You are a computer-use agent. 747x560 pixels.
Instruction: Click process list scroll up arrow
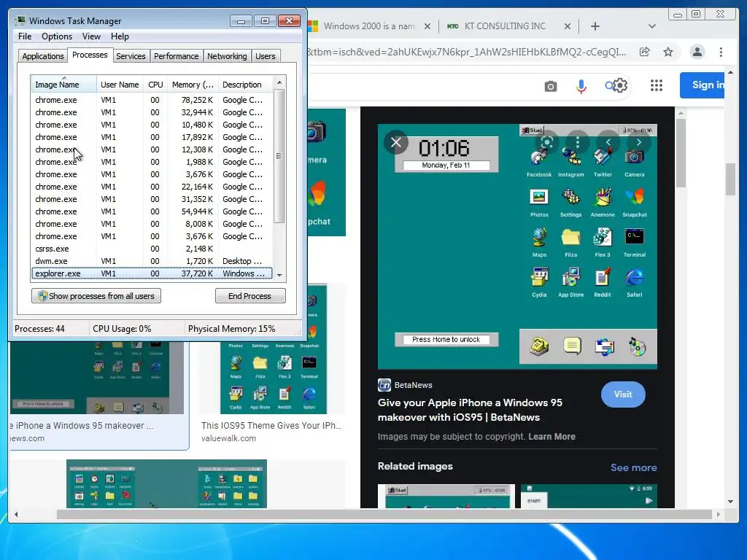[x=279, y=82]
